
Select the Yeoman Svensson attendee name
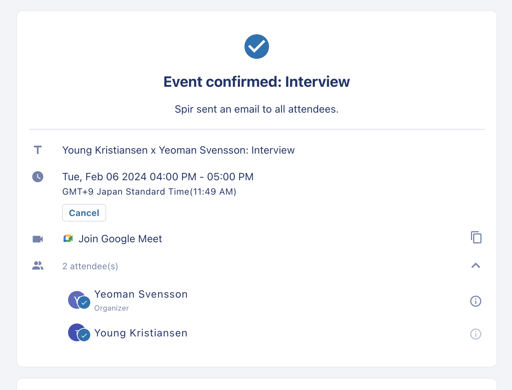(x=141, y=294)
